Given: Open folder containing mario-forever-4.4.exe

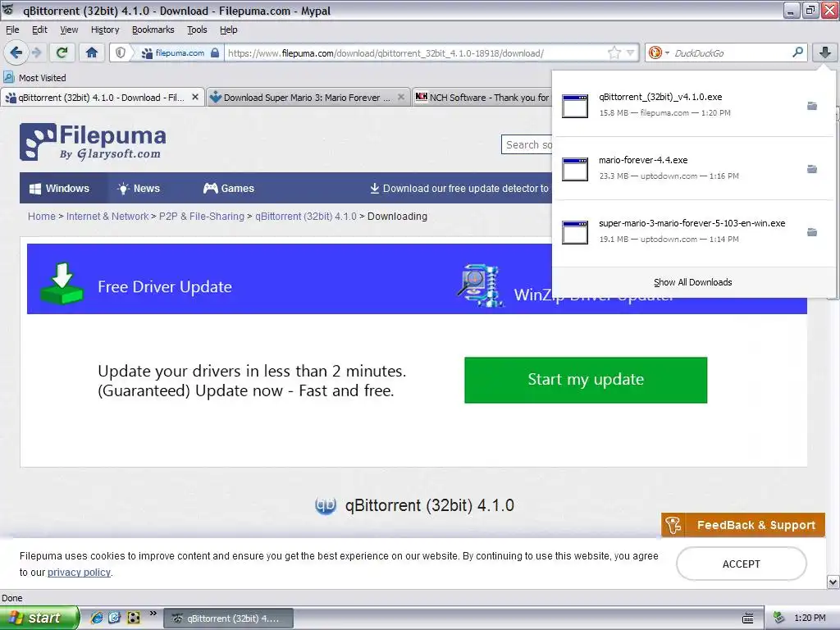Looking at the screenshot, I should point(812,169).
